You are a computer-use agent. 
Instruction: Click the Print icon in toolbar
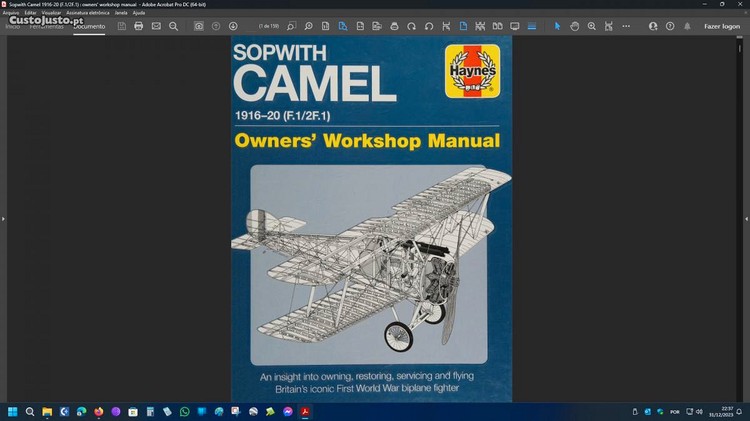(139, 26)
